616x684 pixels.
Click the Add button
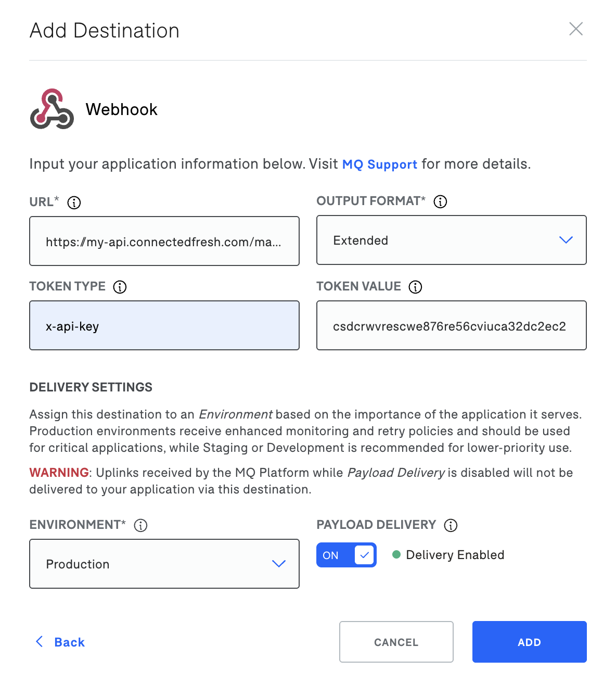click(529, 642)
